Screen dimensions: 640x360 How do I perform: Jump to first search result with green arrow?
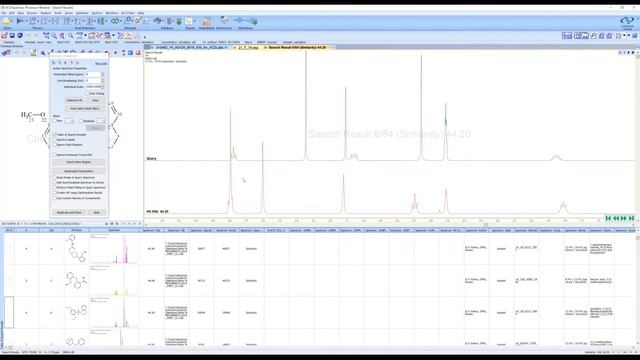608,218
